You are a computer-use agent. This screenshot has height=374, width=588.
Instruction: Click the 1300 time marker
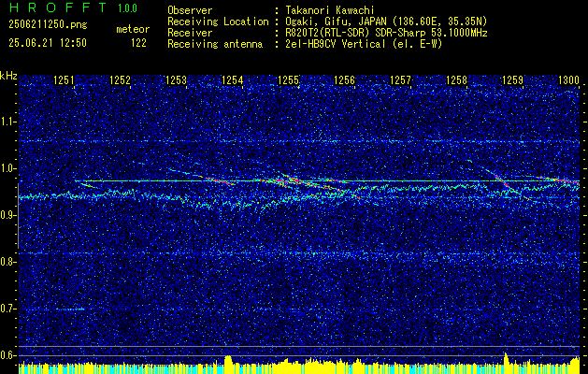click(x=569, y=79)
